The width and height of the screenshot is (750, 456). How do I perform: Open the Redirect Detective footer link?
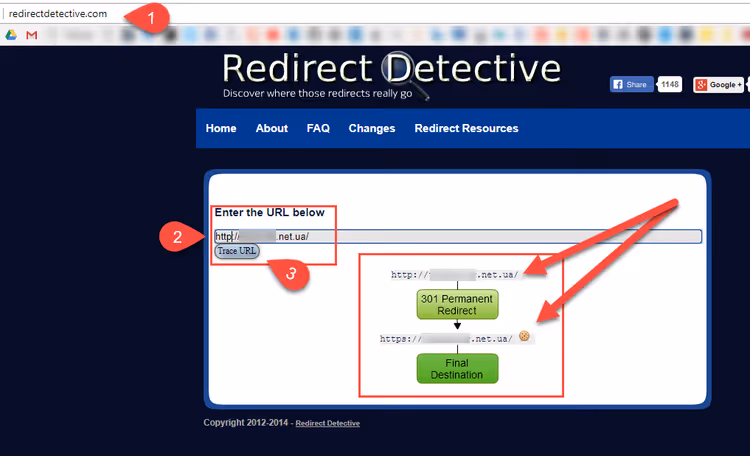(x=328, y=423)
